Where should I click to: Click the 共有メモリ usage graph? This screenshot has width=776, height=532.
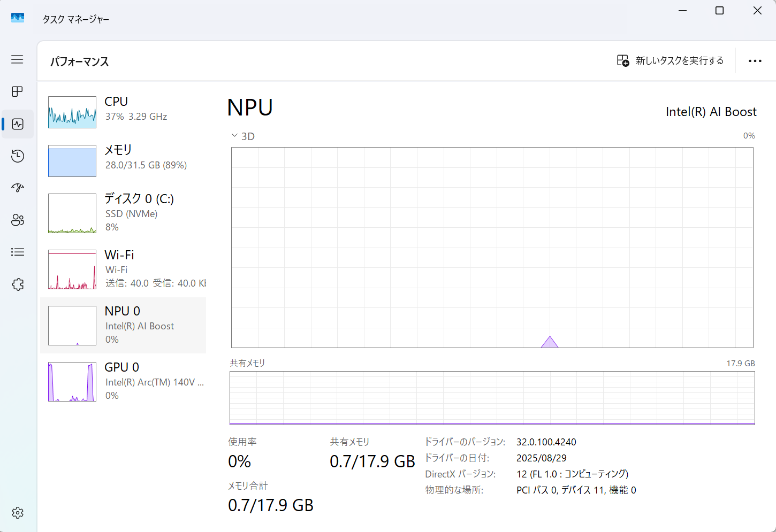(x=492, y=398)
